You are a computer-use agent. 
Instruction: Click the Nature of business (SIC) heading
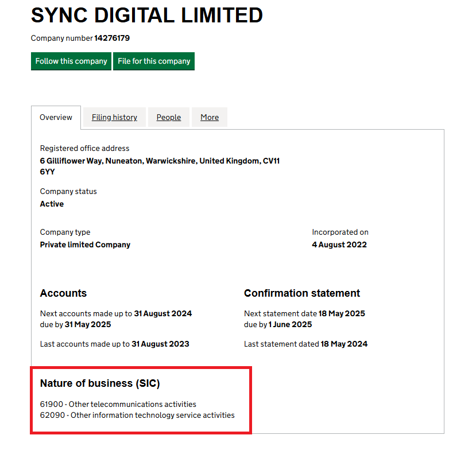pos(100,383)
